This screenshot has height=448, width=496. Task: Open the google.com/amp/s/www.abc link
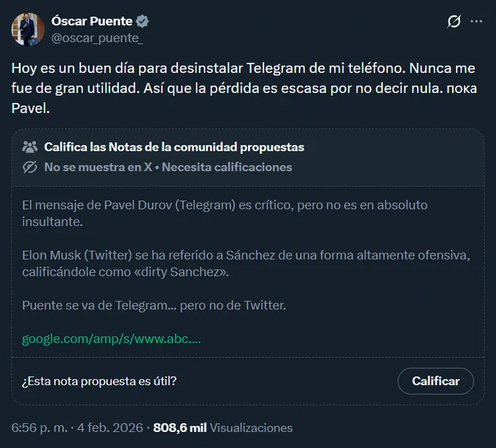tap(112, 339)
